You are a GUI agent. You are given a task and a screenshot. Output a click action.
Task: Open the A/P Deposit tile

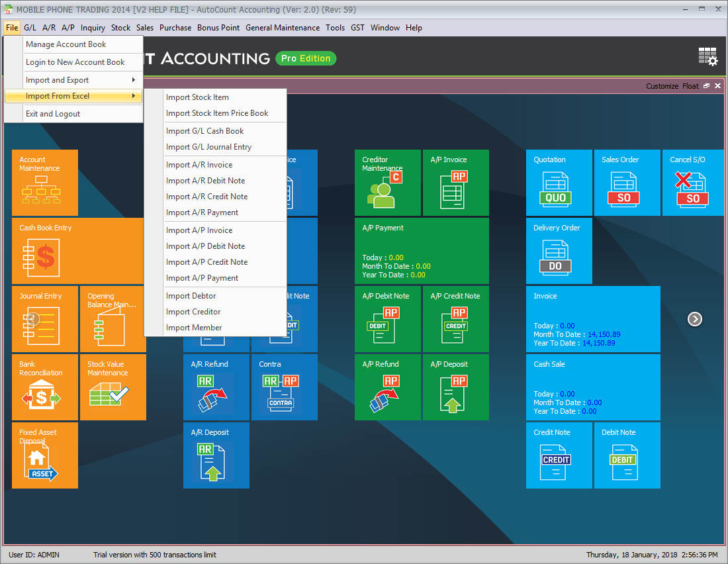(456, 387)
